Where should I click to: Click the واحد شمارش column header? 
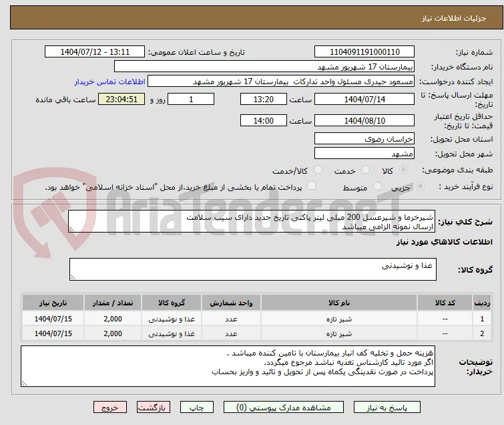(231, 303)
